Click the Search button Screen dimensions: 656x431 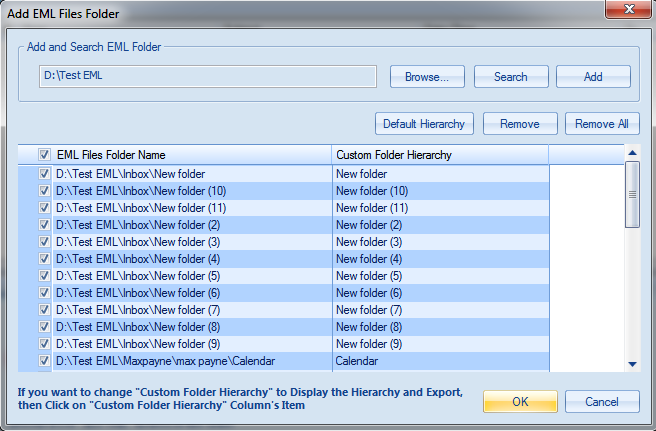[511, 77]
